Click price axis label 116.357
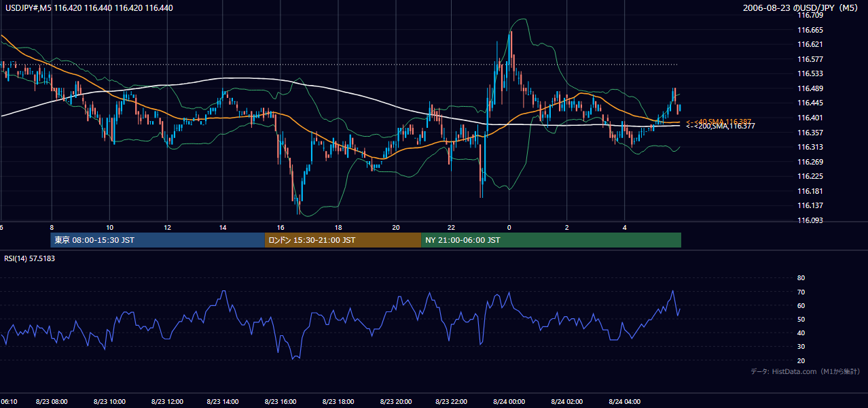 coord(810,133)
